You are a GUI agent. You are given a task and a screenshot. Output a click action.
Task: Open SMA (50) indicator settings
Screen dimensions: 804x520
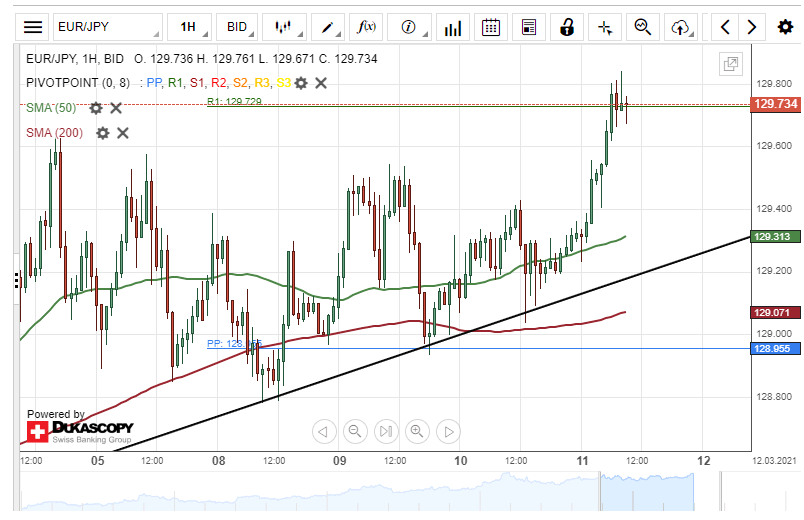click(x=96, y=108)
